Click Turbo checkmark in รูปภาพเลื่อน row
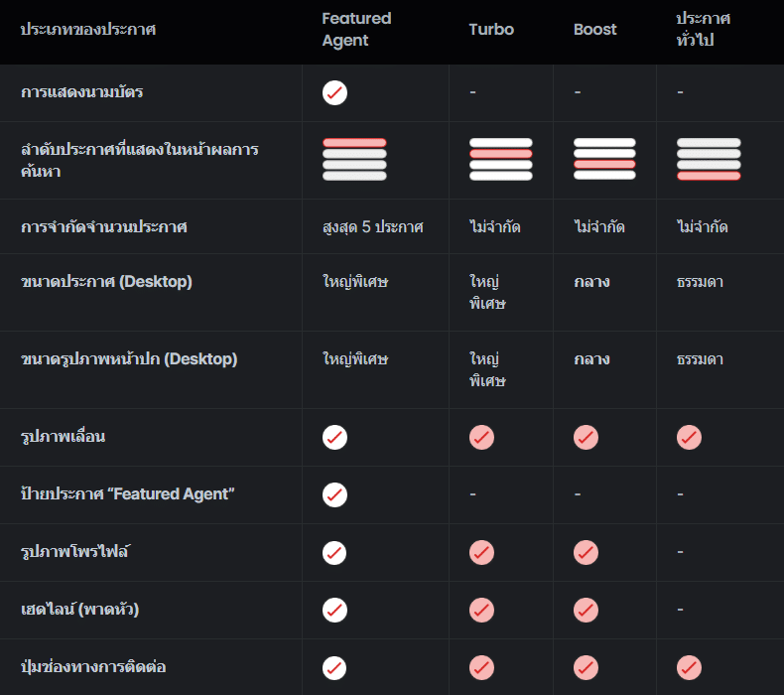This screenshot has width=784, height=695. [x=481, y=437]
